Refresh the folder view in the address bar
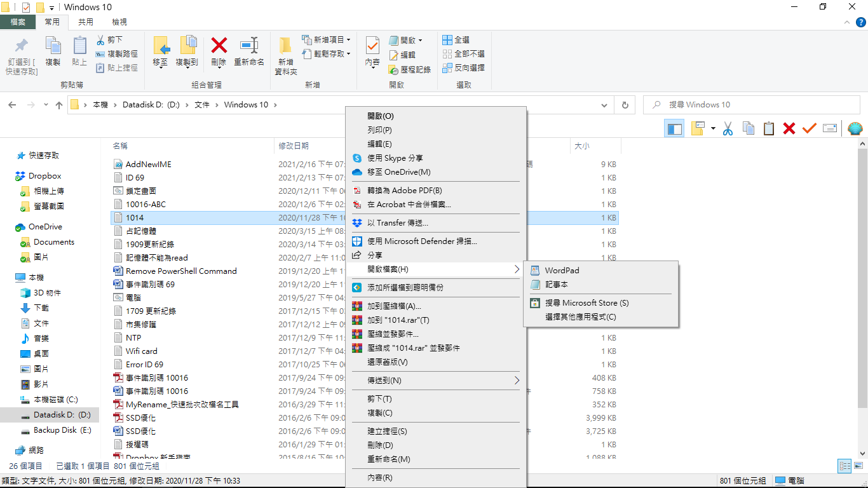This screenshot has height=488, width=868. pyautogui.click(x=625, y=105)
